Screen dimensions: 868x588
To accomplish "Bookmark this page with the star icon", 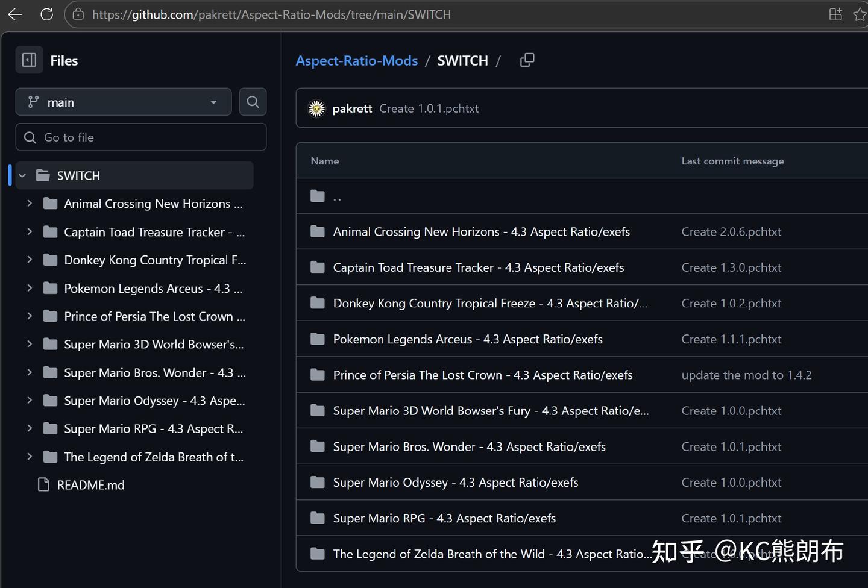I will coord(860,14).
